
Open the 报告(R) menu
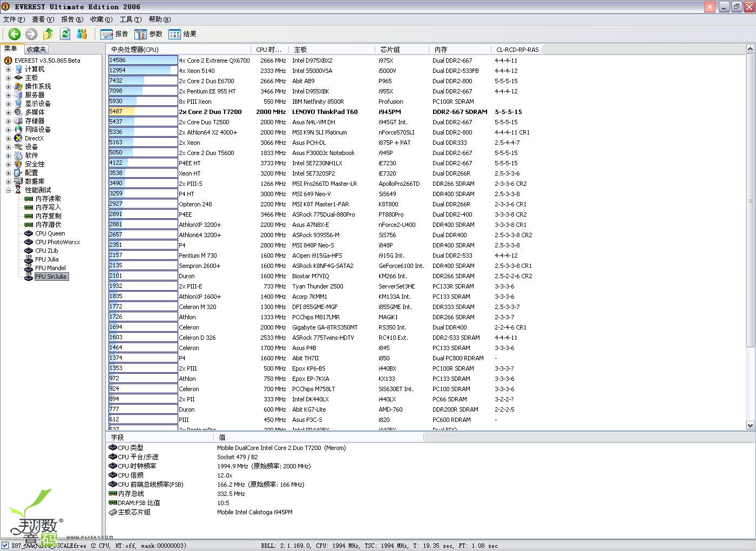(72, 19)
